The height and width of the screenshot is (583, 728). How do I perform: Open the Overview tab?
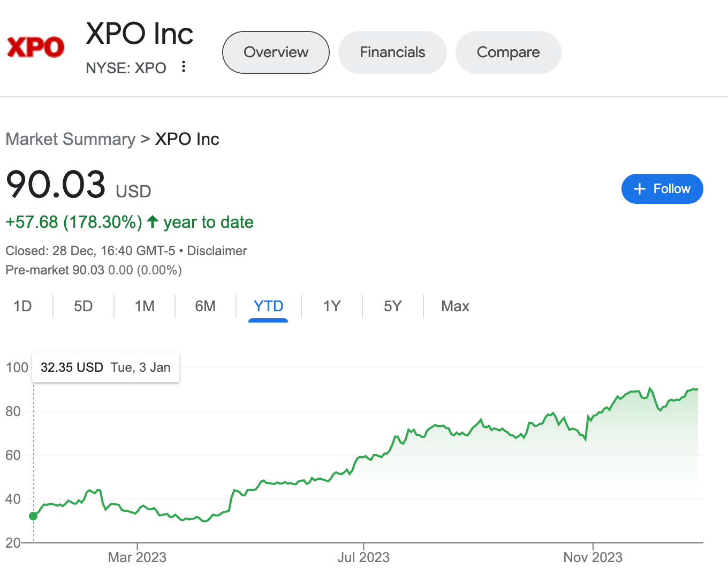[x=276, y=52]
